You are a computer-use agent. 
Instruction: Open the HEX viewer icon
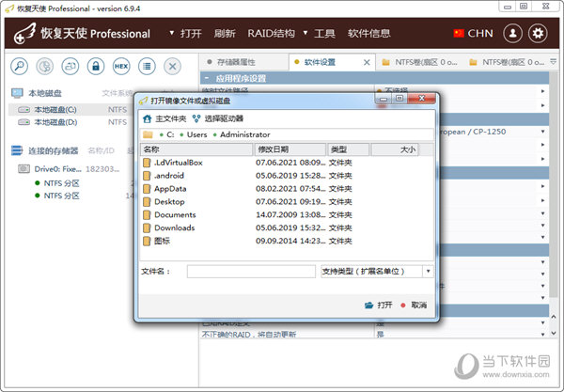click(x=121, y=66)
